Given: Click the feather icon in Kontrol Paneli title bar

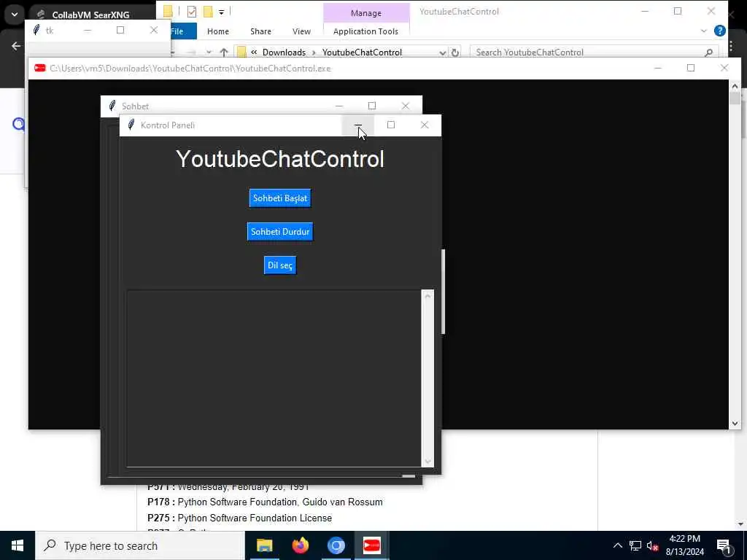Looking at the screenshot, I should click(131, 125).
